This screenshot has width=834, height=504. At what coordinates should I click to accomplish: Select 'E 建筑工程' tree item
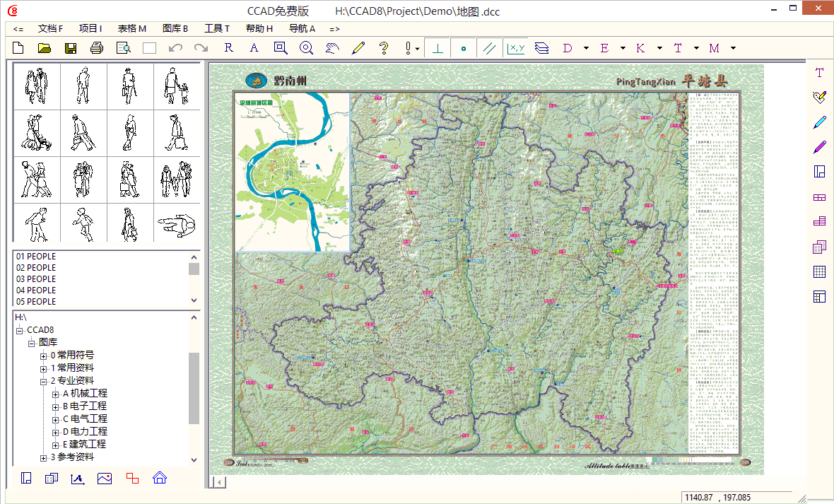pyautogui.click(x=84, y=444)
